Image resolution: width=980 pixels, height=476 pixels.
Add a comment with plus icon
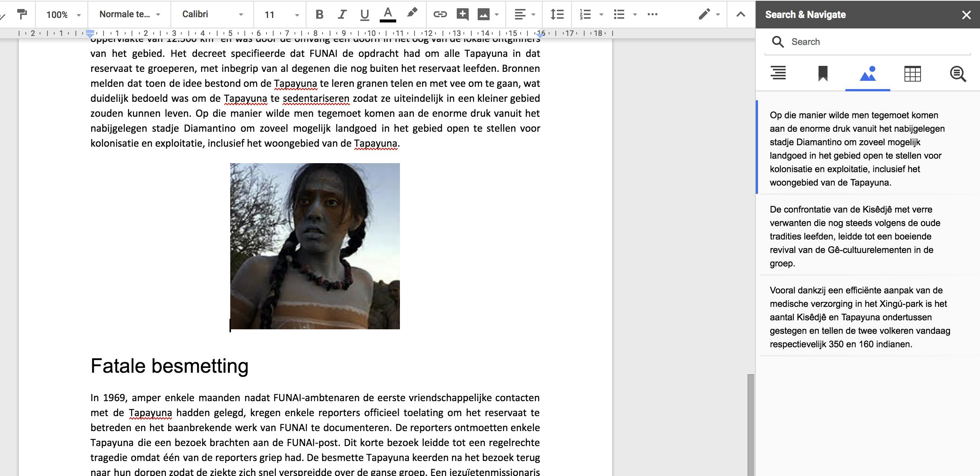click(x=462, y=15)
